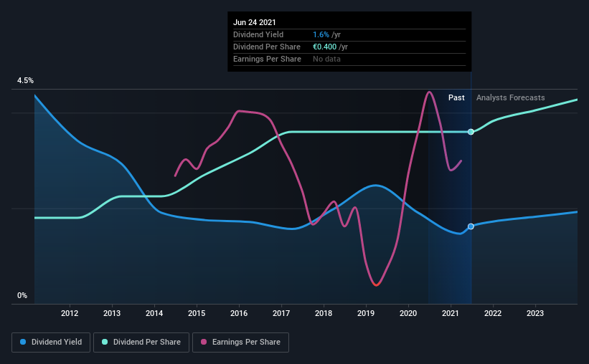Image resolution: width=589 pixels, height=364 pixels.
Task: Click the Dividend Yield row label in tooltip
Action: (x=258, y=34)
